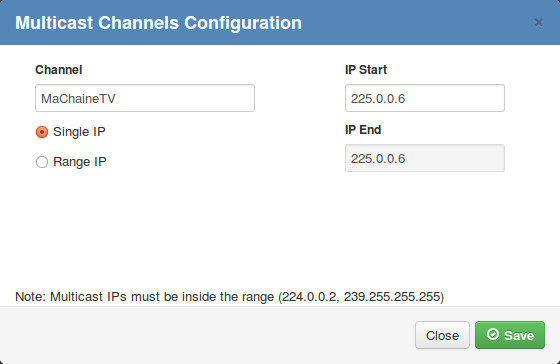Focus the Channel name input field

[x=145, y=98]
